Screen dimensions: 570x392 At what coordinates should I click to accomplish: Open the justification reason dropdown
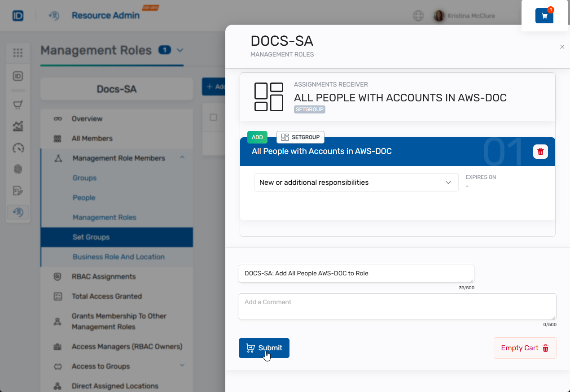pos(356,183)
